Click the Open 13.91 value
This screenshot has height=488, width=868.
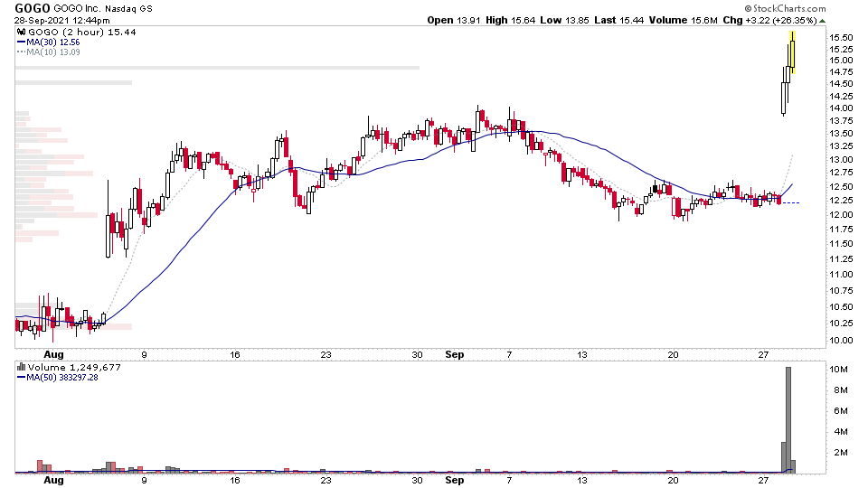(x=455, y=20)
